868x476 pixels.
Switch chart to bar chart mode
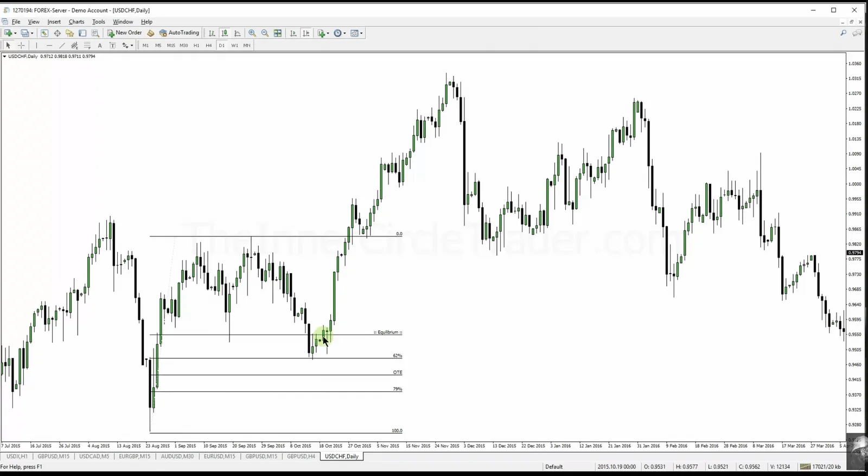point(212,33)
